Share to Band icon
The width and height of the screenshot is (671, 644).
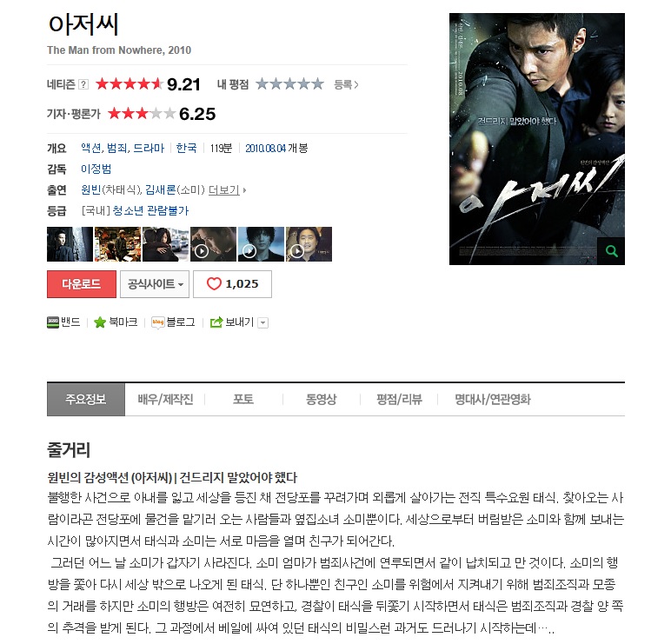tap(53, 322)
